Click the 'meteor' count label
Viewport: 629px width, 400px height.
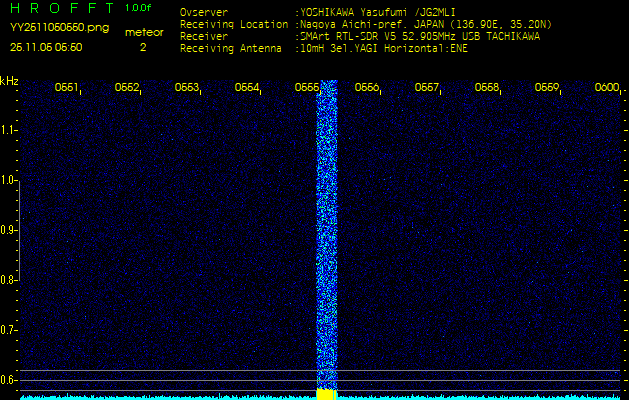coord(144,33)
